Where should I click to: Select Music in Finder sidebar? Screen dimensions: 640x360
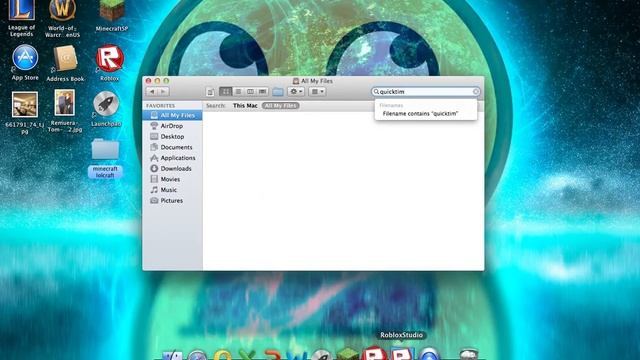pos(172,189)
